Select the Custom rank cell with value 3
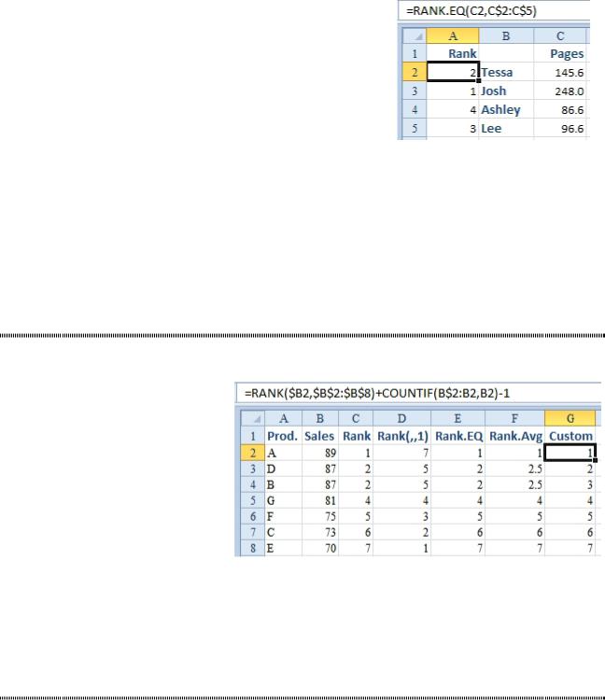Screen dimensions: 605x700 pos(570,484)
